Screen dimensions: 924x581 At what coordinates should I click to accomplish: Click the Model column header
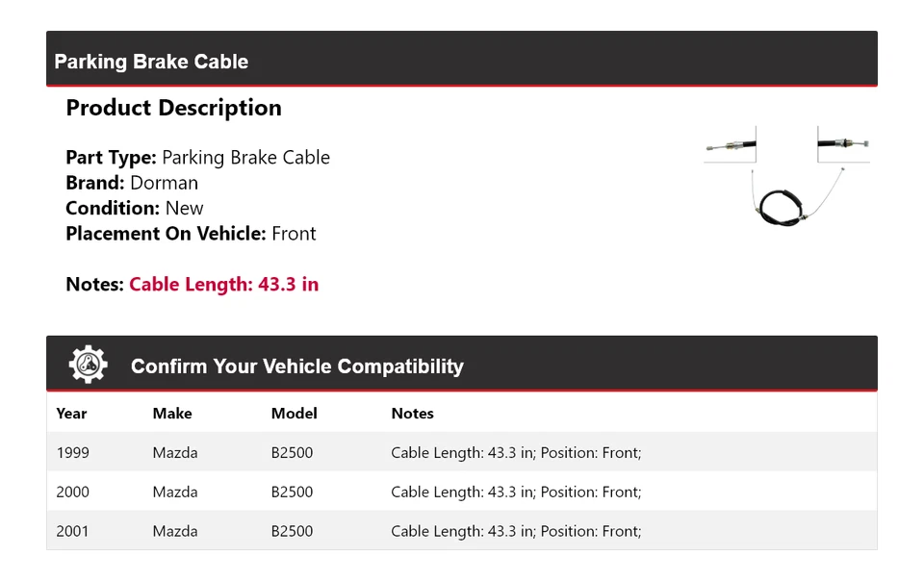[294, 414]
